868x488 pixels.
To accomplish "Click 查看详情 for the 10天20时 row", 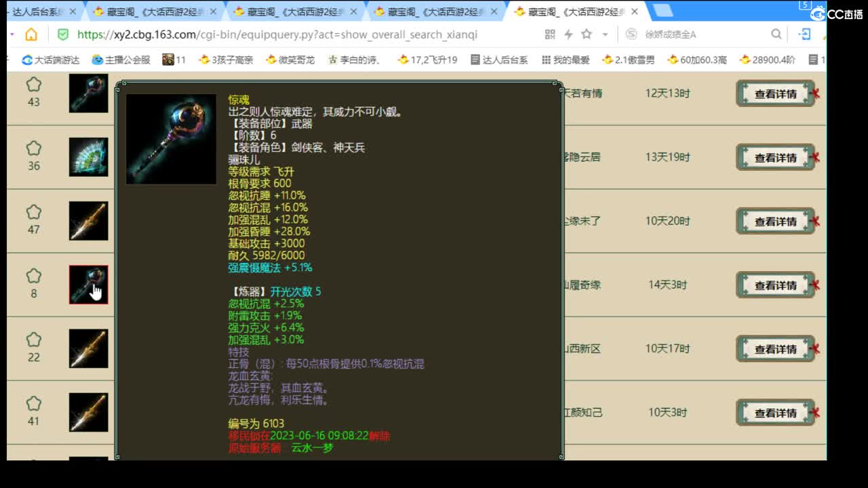I will [776, 221].
